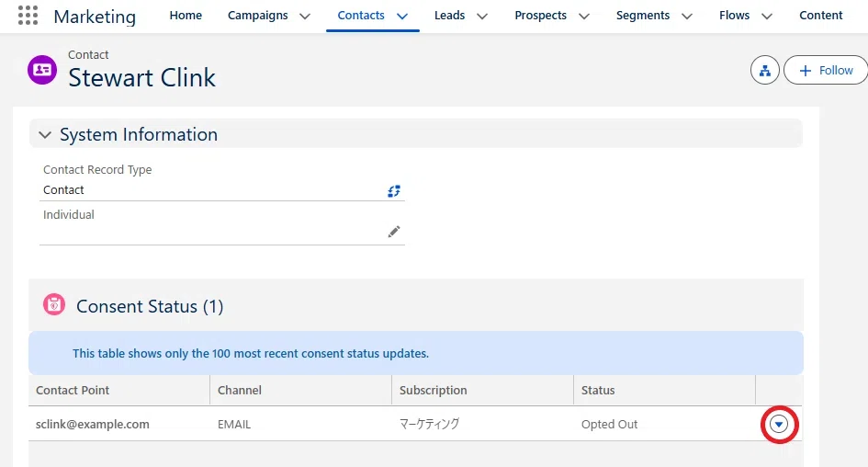The height and width of the screenshot is (467, 868).
Task: Expand the Prospects tab dropdown chevron
Action: [584, 16]
